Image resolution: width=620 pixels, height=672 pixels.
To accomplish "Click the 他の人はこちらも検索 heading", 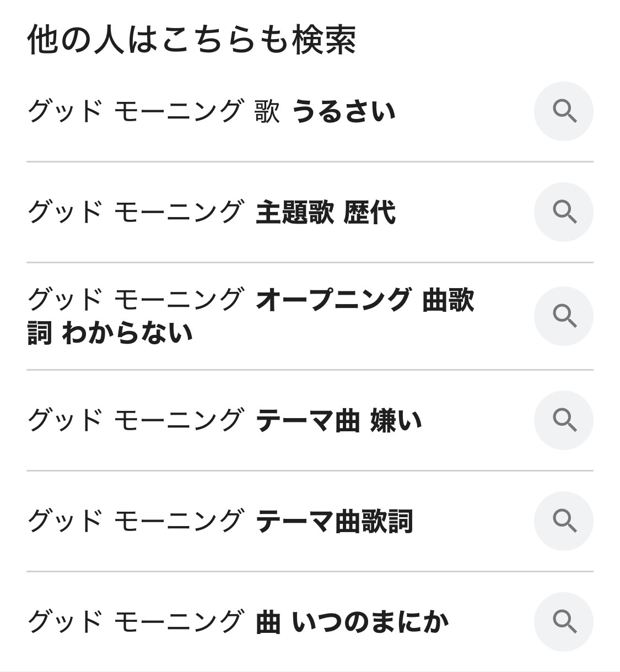I will tap(191, 40).
